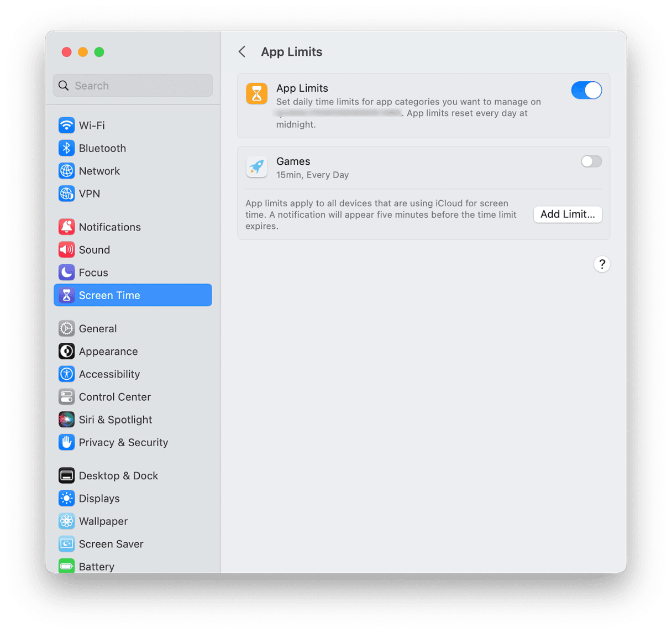Open Displays settings
This screenshot has width=672, height=633.
tap(133, 499)
